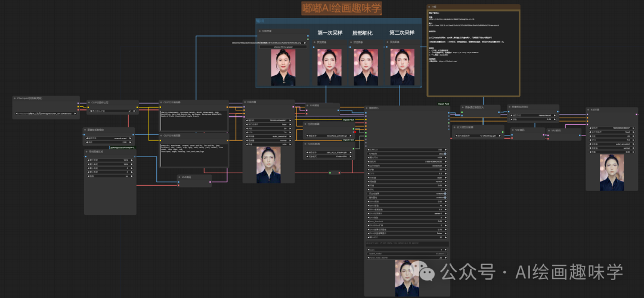This screenshot has height=298, width=644.
Task: Collapse the face detailer node via its title dot
Action: coord(367,108)
